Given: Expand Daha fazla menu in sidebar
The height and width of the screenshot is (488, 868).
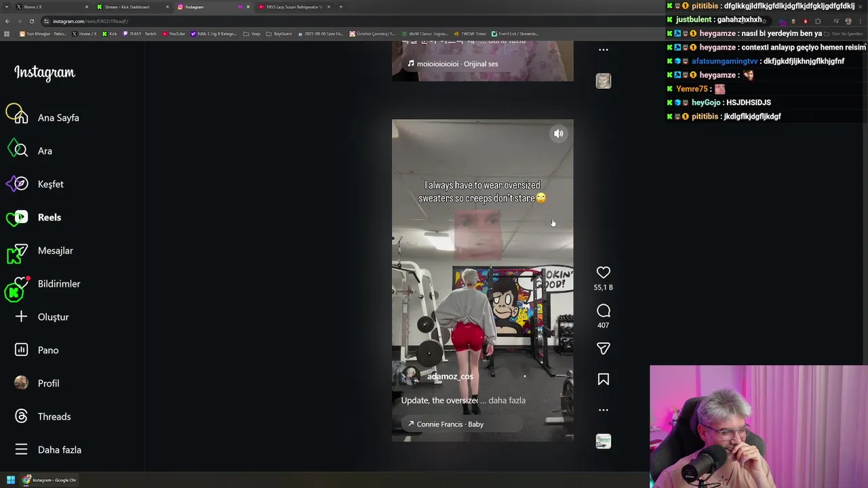Looking at the screenshot, I should click(49, 450).
